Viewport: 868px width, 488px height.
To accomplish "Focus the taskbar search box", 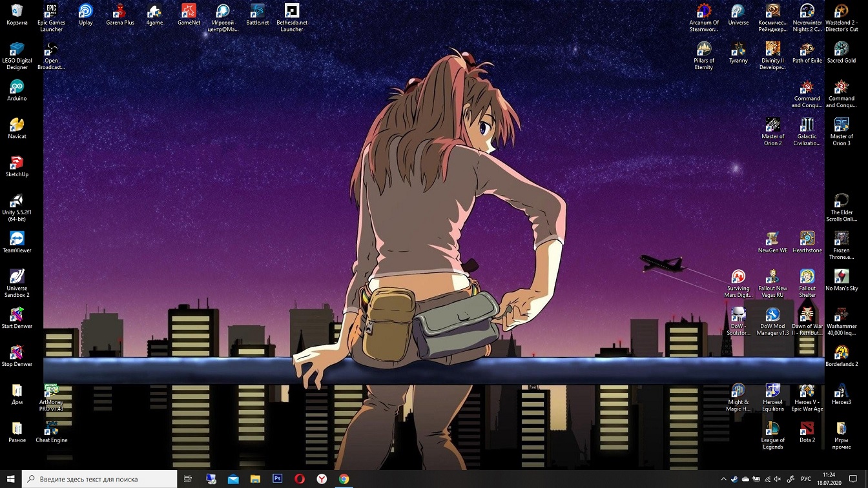I will pos(99,479).
